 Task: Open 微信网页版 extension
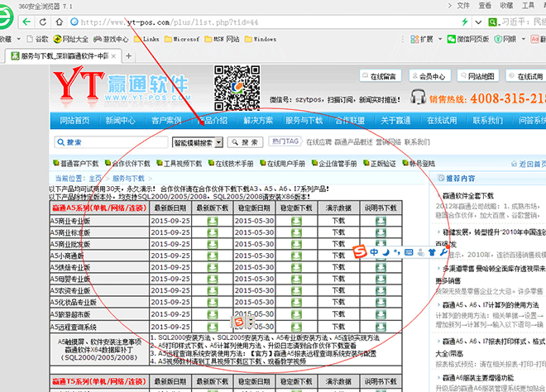click(468, 39)
